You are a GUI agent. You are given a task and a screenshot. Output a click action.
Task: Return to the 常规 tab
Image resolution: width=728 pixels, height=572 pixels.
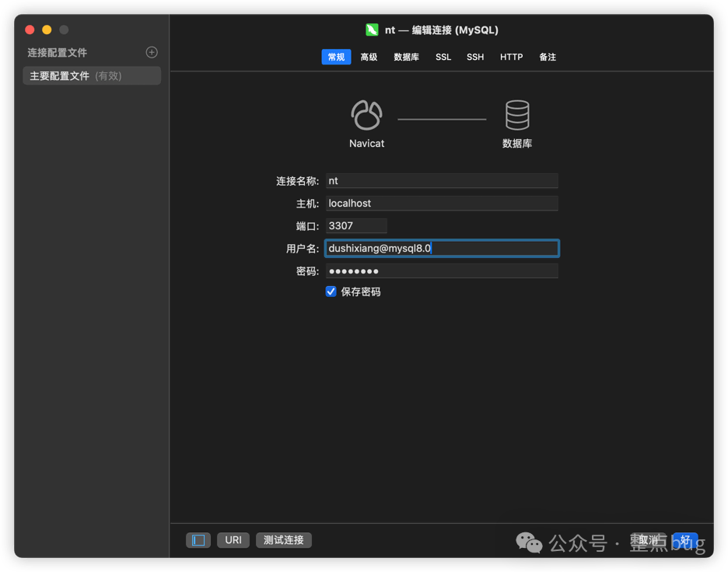pos(336,57)
